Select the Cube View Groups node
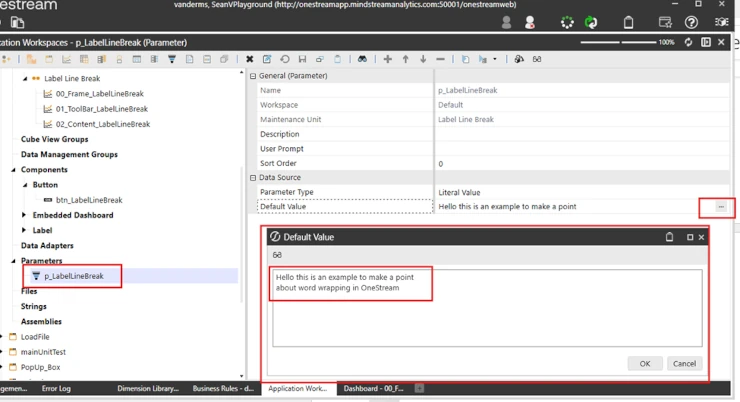Image resolution: width=740 pixels, height=402 pixels. tap(54, 139)
